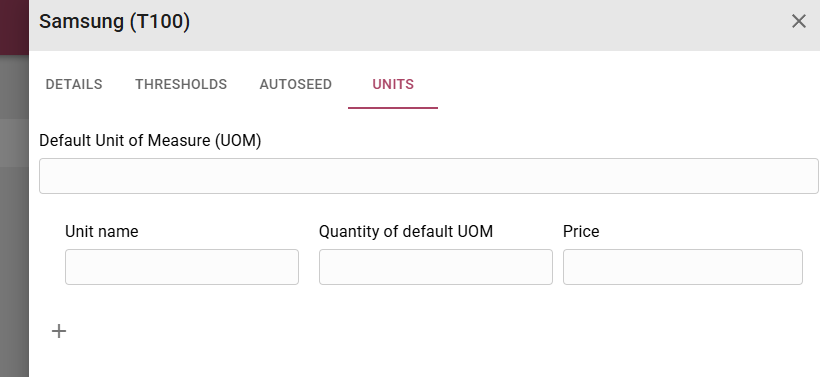Focus the Quantity of default UOM field

(436, 267)
